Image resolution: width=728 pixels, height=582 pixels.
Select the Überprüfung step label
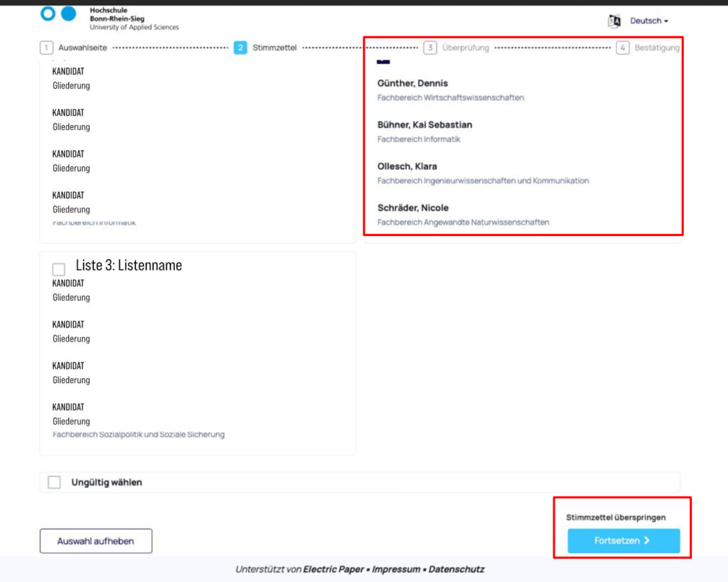(465, 48)
